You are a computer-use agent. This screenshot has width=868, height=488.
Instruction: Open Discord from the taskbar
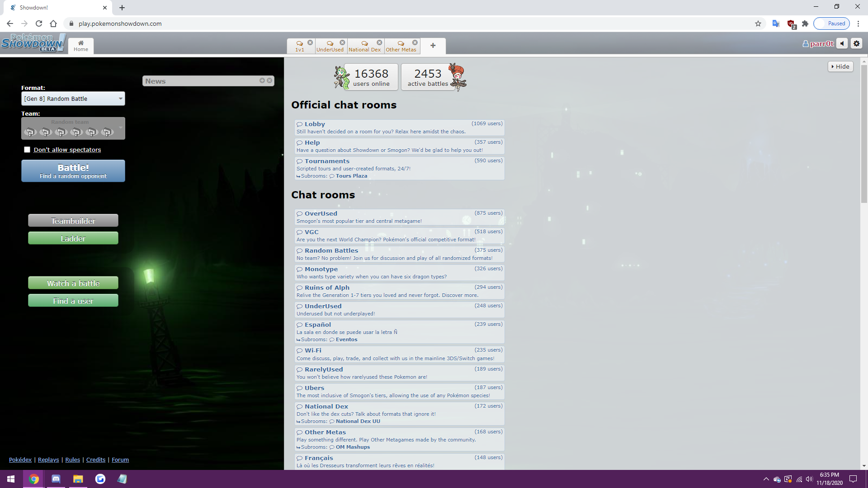[56, 479]
